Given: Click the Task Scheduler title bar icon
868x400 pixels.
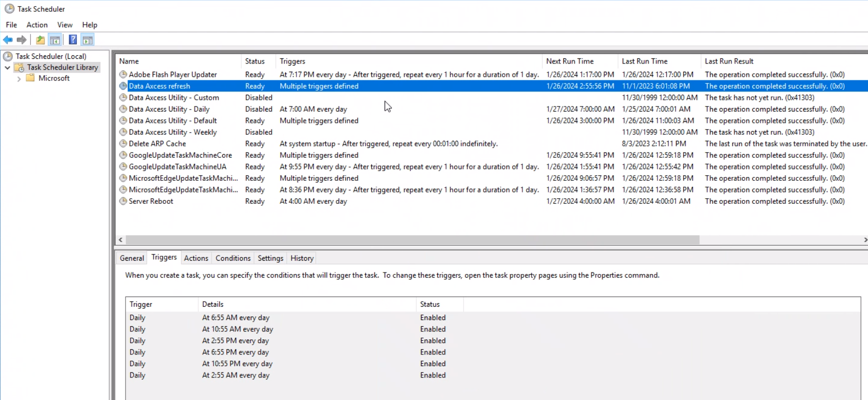Looking at the screenshot, I should click(9, 9).
